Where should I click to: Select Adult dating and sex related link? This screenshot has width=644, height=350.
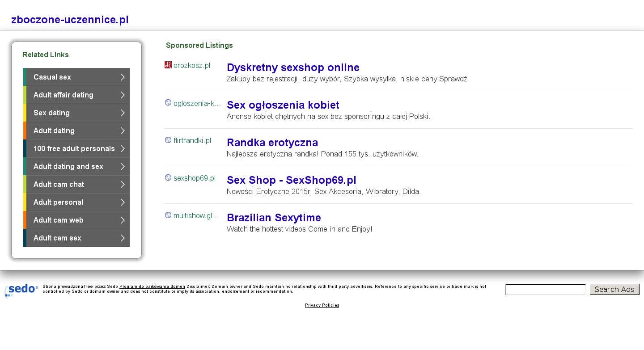(68, 166)
